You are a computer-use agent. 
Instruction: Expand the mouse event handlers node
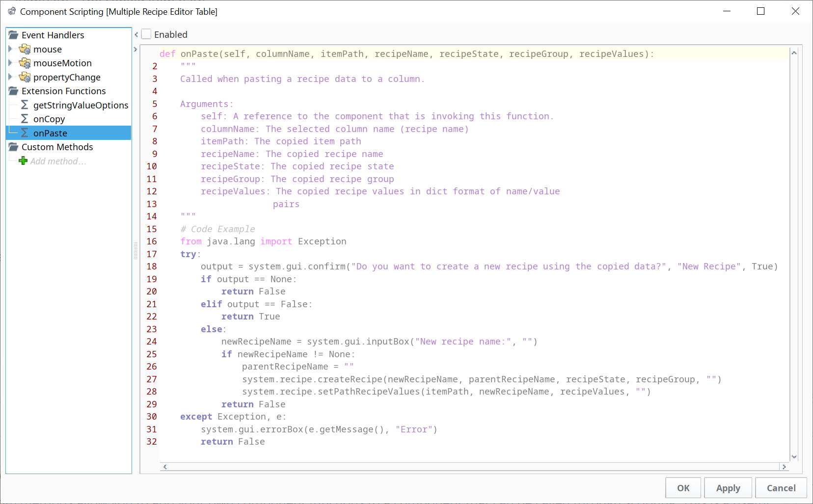click(x=10, y=49)
